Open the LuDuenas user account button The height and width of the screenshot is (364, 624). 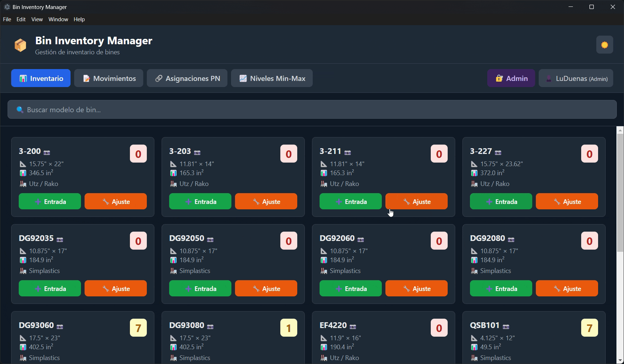tap(576, 78)
